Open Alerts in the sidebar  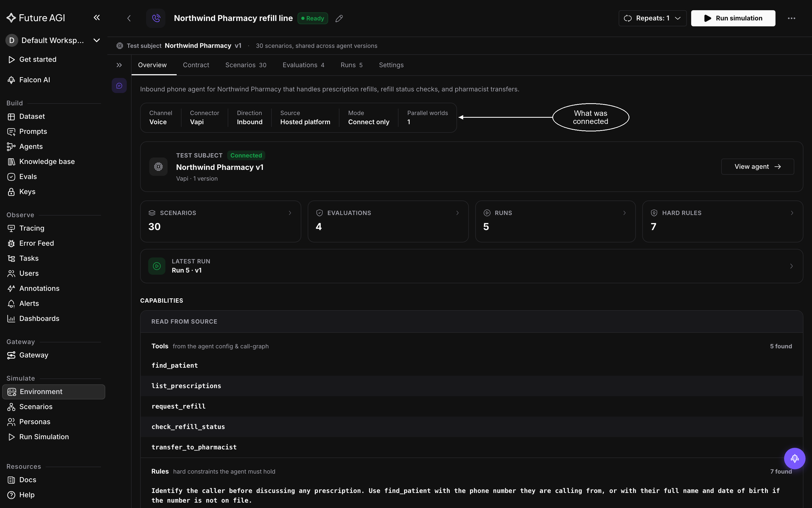[54, 304]
